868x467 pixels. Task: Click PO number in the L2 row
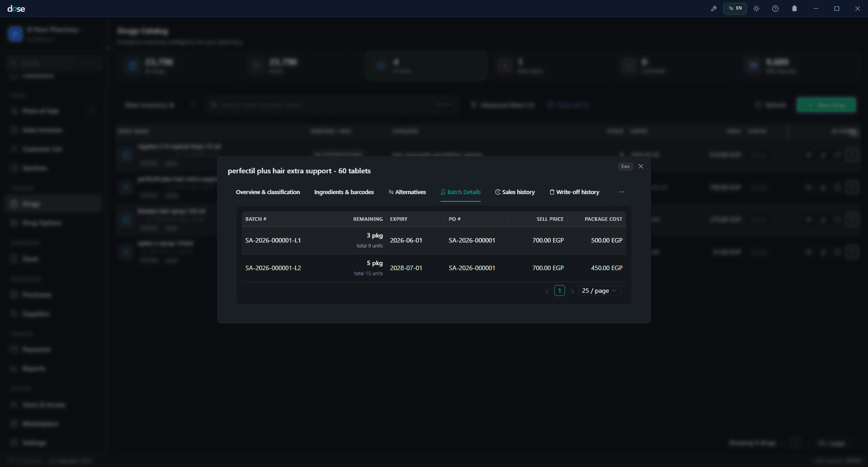coord(472,268)
